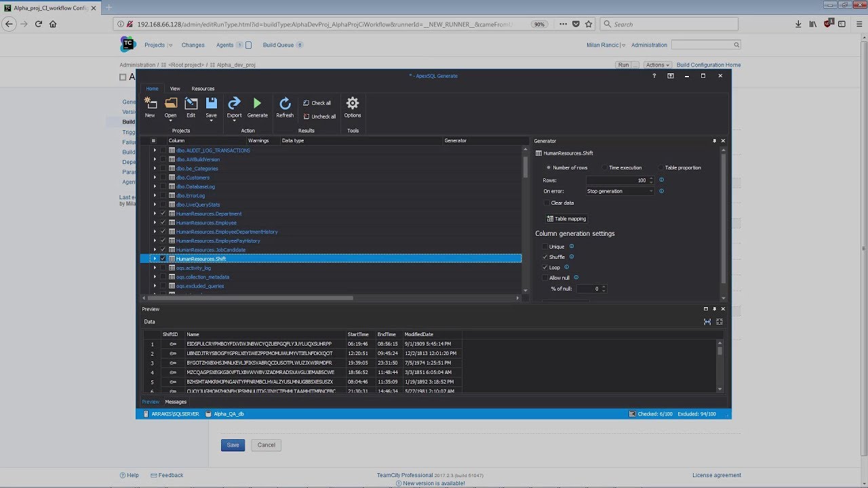
Task: Enable the Allow null checkbox
Action: (x=545, y=277)
